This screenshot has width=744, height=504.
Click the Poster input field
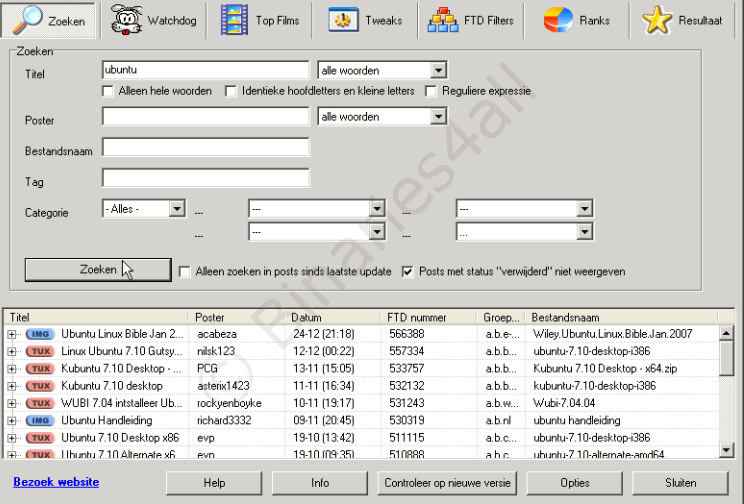pyautogui.click(x=205, y=116)
